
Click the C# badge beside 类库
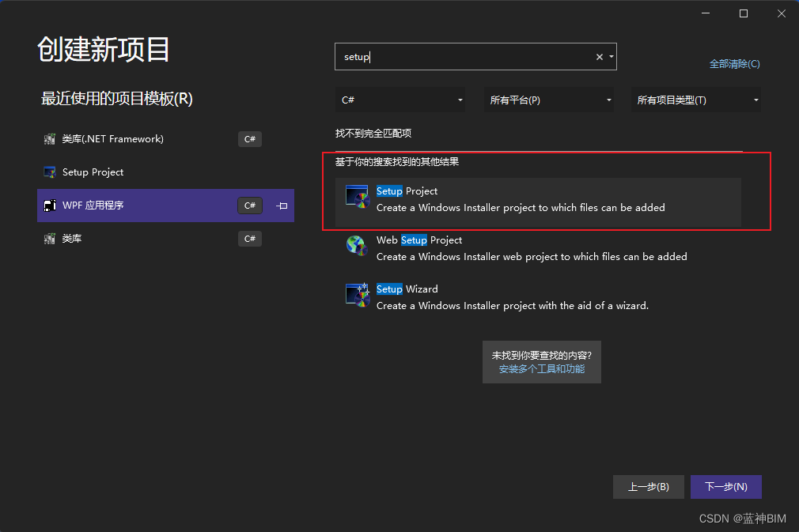pos(249,238)
